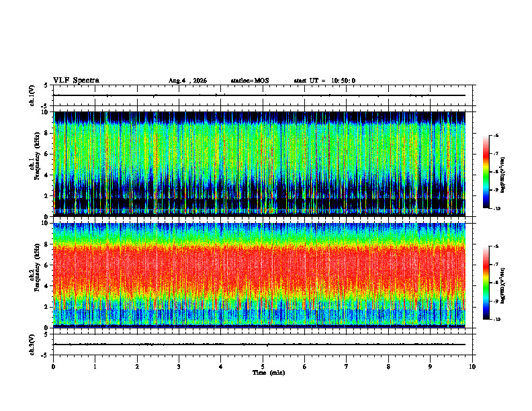The width and height of the screenshot is (532, 411).
Task: Click the ch.2 frequency tick label "4"
Action: click(x=47, y=286)
